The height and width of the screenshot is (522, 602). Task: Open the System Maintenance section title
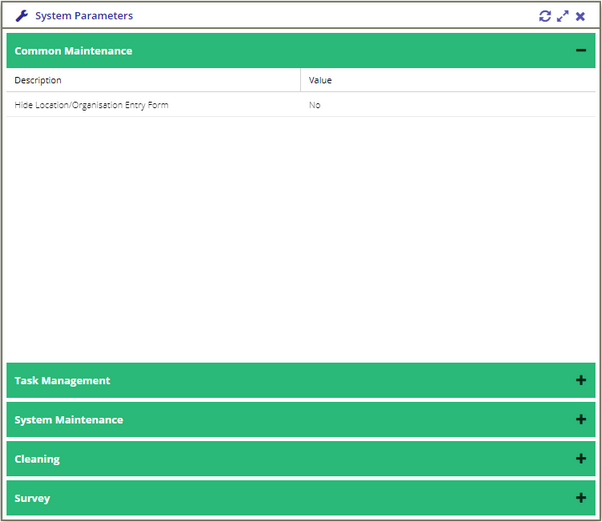click(x=69, y=420)
